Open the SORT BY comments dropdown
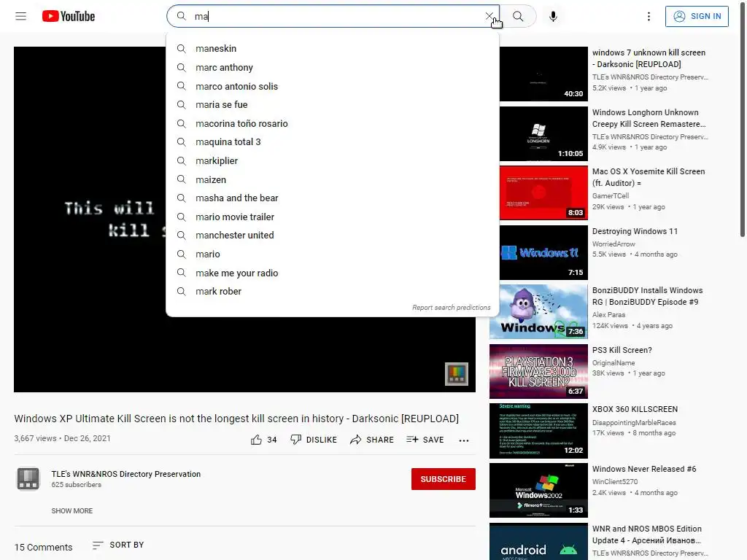This screenshot has width=747, height=560. click(x=118, y=545)
